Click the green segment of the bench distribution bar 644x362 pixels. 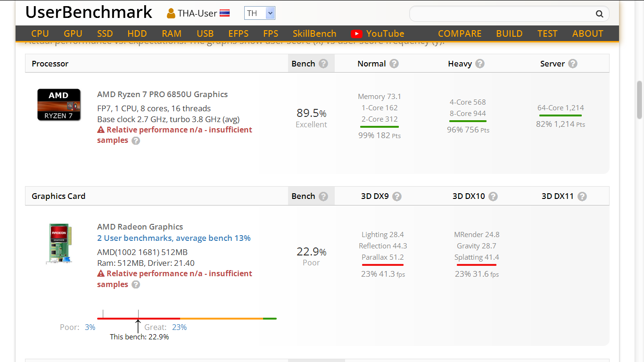tap(270, 319)
